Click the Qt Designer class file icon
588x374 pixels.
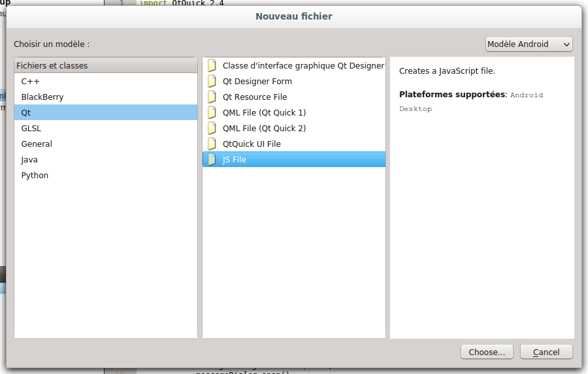click(212, 66)
